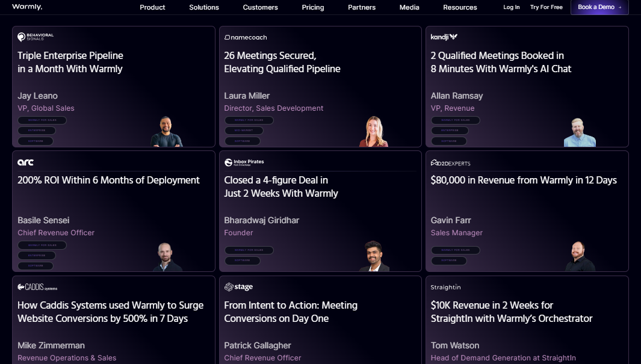
Task: Click the Inbox Pirates logo
Action: pyautogui.click(x=244, y=162)
